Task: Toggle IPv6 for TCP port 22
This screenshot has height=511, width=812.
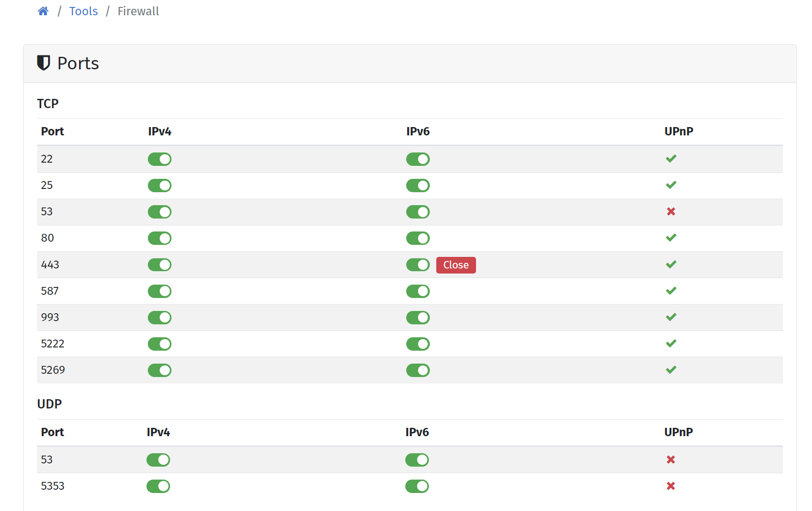Action: coord(418,159)
